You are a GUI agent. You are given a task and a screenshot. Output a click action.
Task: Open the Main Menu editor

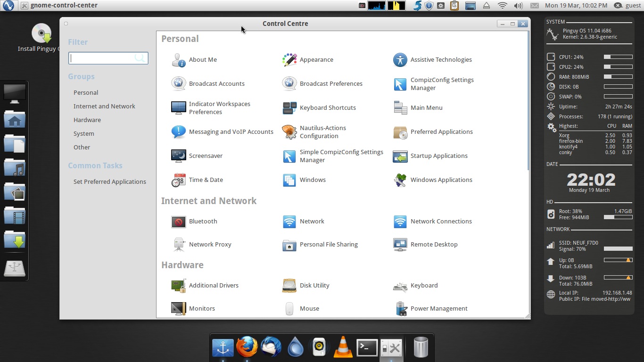coord(418,107)
